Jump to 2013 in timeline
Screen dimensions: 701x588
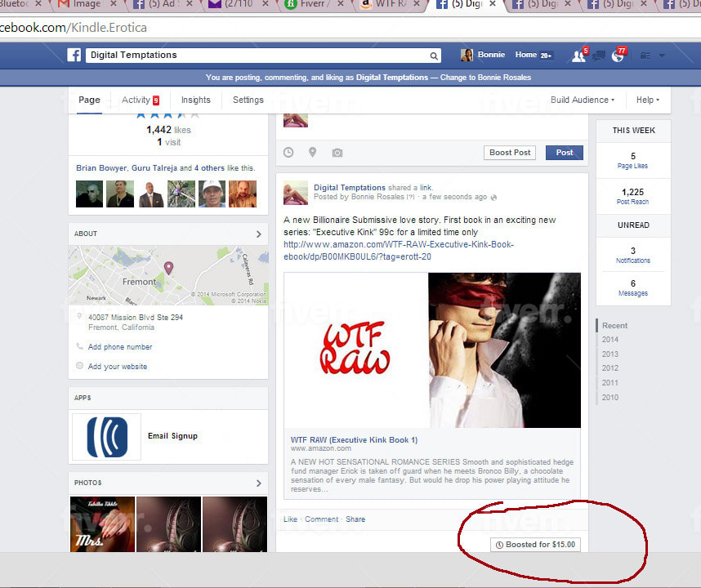(x=610, y=354)
